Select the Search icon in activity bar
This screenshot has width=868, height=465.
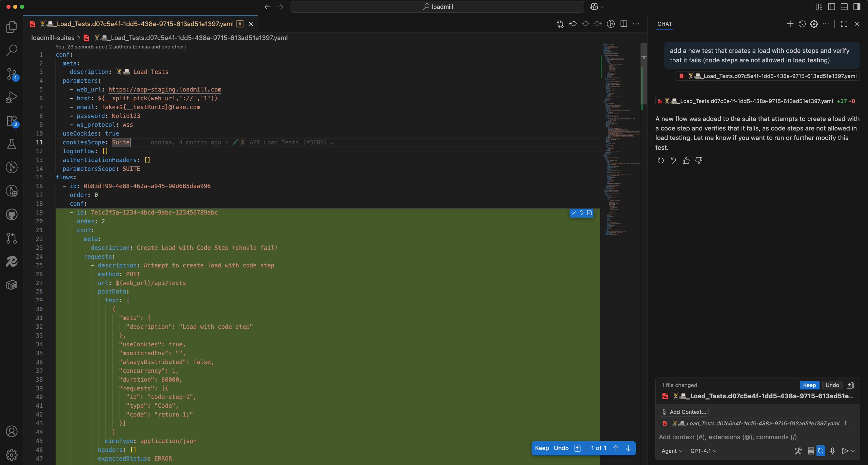(12, 50)
